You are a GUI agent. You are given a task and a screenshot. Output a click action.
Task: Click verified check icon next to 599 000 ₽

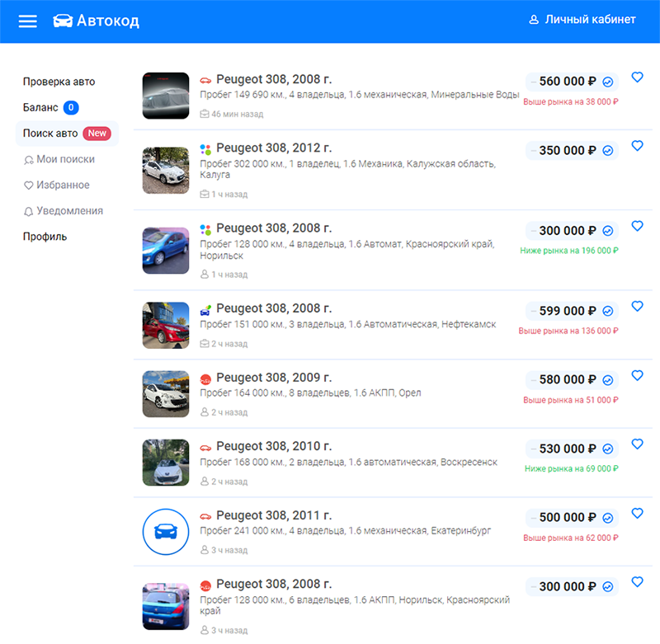tap(608, 311)
